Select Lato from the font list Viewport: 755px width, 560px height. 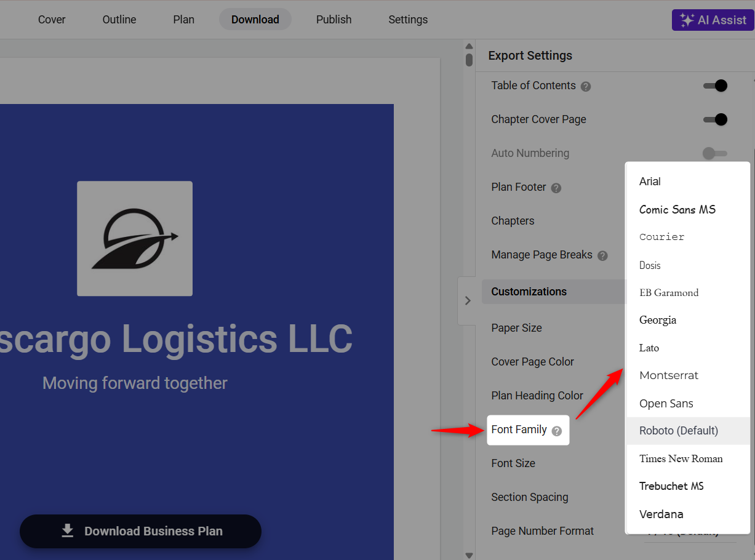(687, 348)
